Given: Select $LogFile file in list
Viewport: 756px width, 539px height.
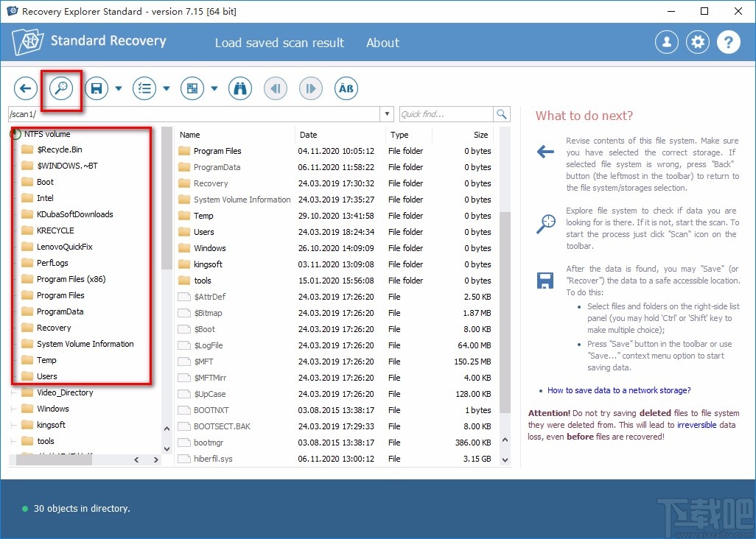Looking at the screenshot, I should [x=335, y=345].
